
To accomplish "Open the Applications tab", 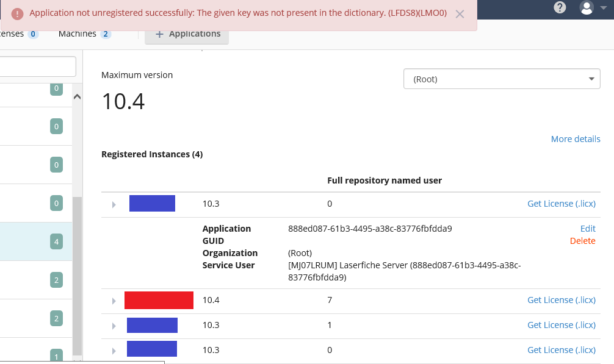I will click(187, 34).
